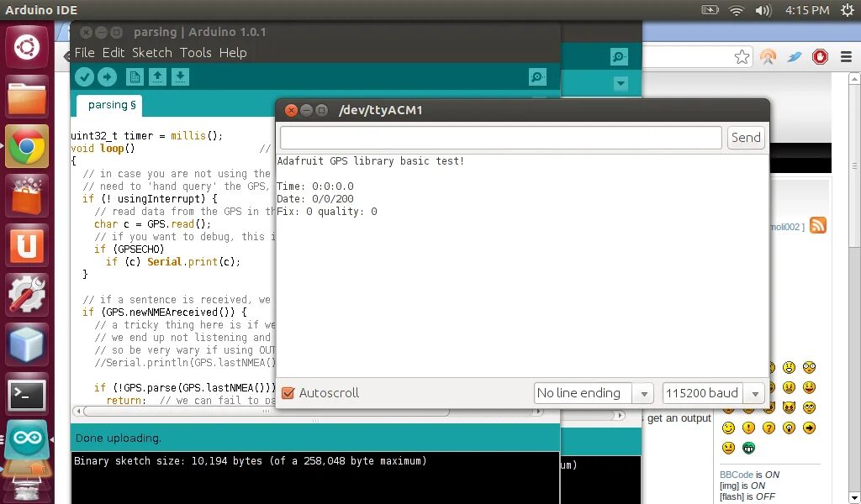The height and width of the screenshot is (504, 861).
Task: Click the blue bird extension icon in Chrome
Action: click(x=794, y=56)
